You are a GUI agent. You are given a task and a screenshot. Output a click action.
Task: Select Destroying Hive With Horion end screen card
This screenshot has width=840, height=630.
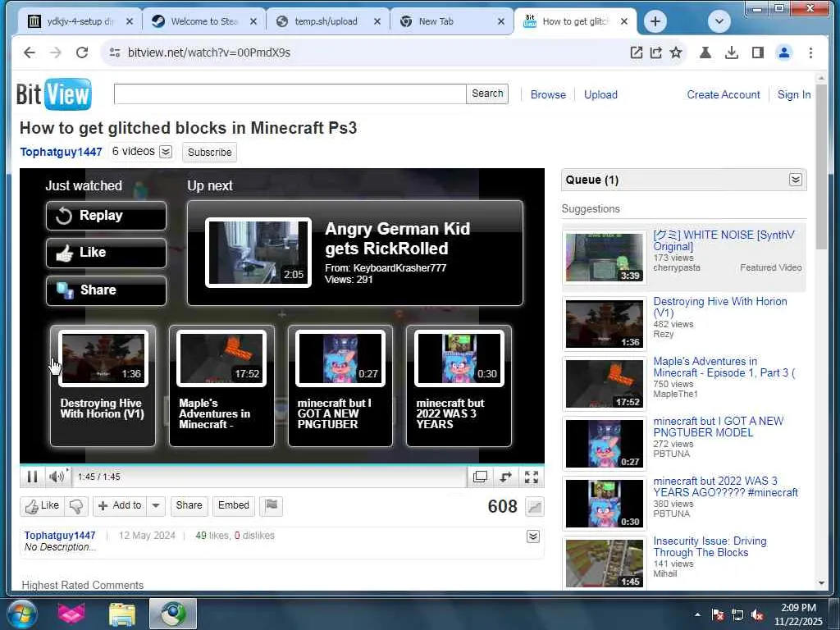103,386
